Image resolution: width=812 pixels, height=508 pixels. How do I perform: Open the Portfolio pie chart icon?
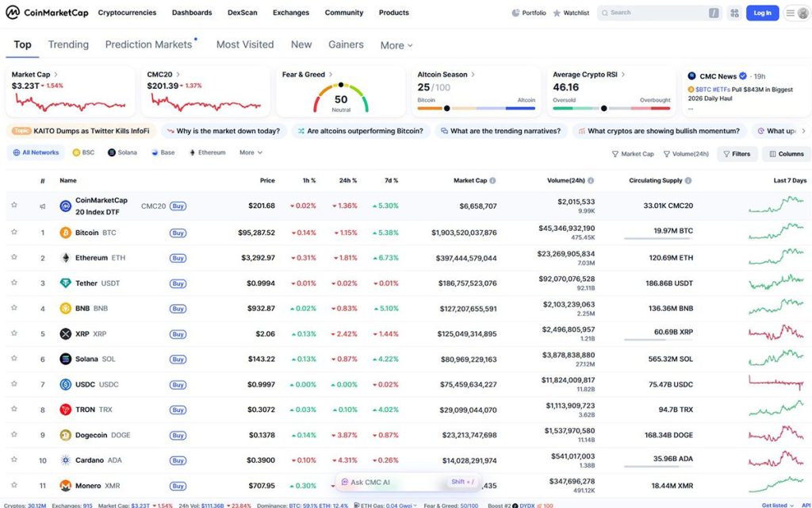coord(516,13)
